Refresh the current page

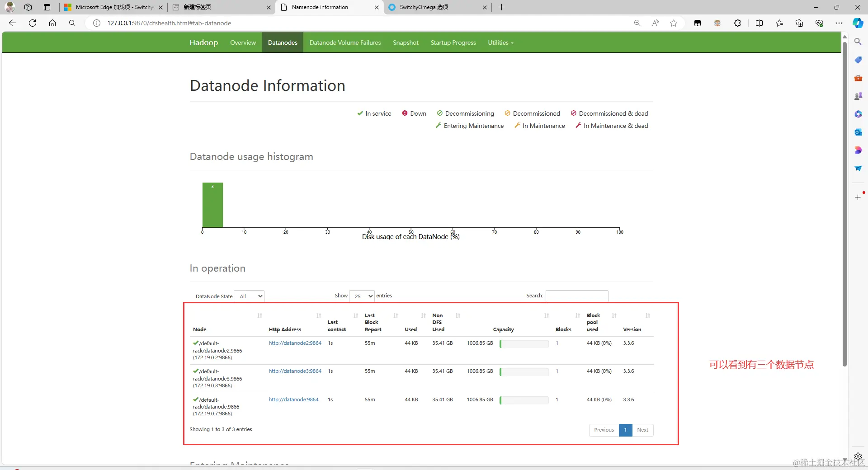coord(33,23)
